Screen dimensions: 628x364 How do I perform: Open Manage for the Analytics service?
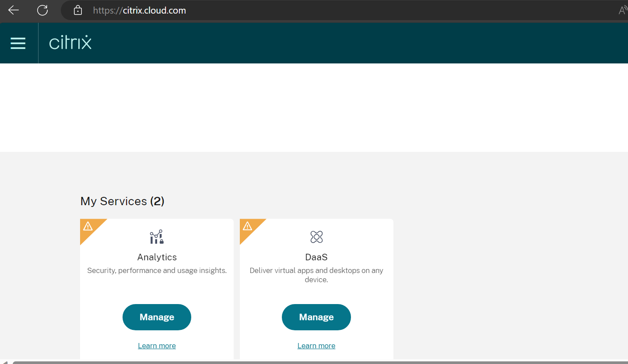[x=157, y=317]
